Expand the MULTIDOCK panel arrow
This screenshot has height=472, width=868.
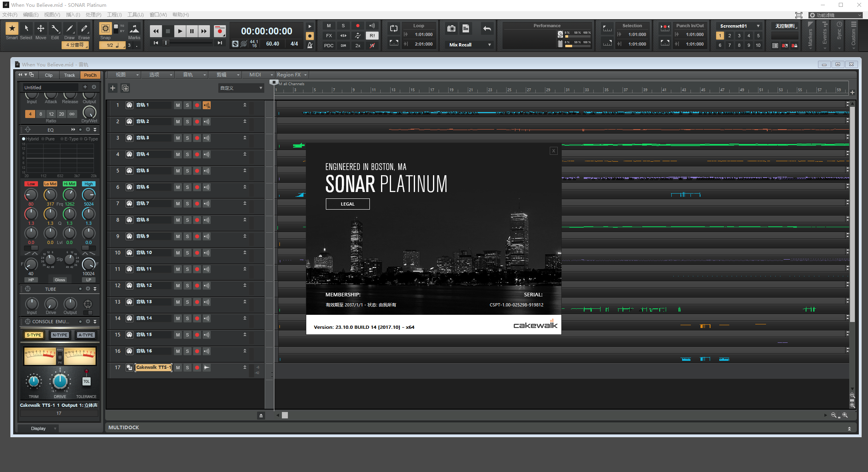point(849,428)
